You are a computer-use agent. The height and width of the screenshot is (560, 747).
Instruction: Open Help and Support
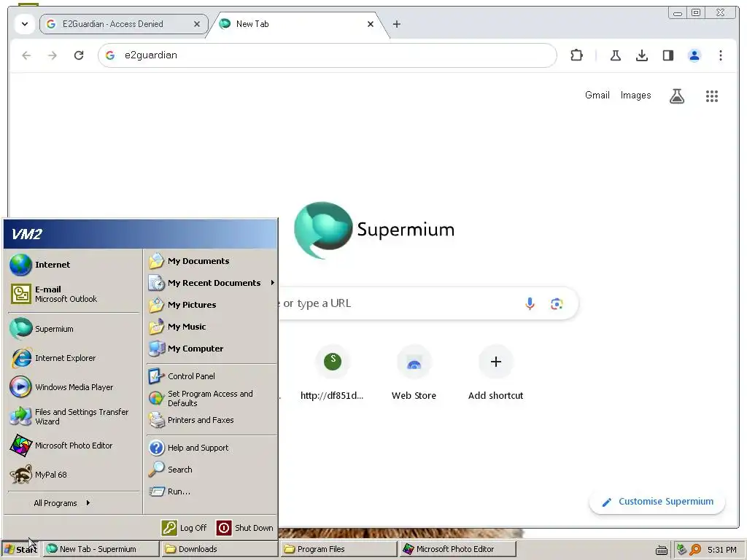212,448
